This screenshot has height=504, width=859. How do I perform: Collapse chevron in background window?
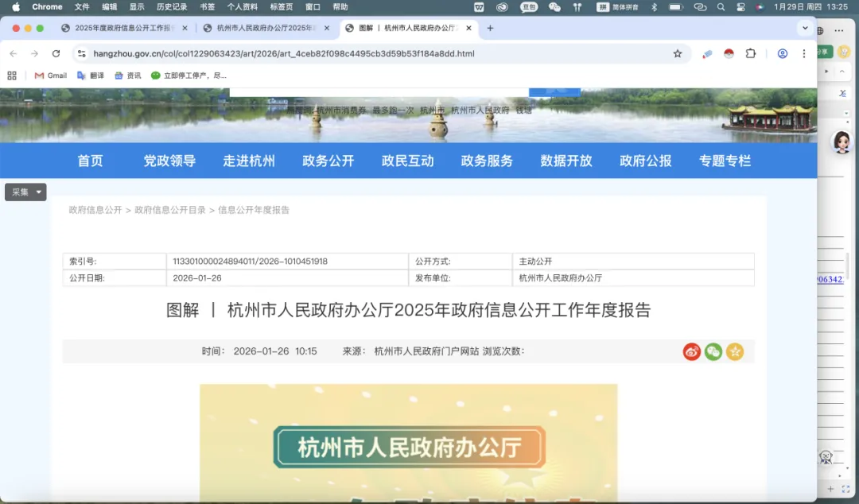[x=842, y=72]
